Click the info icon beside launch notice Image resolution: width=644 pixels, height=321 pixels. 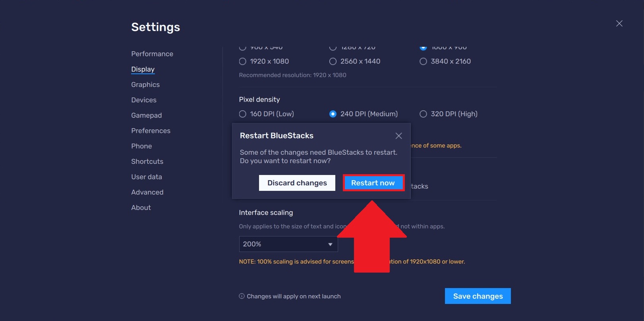click(x=242, y=296)
